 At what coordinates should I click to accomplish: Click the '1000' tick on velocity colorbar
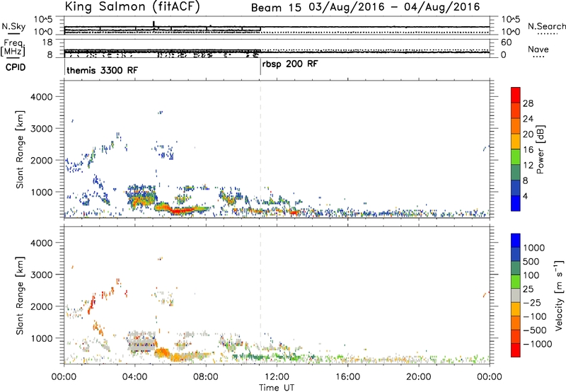[x=534, y=248]
